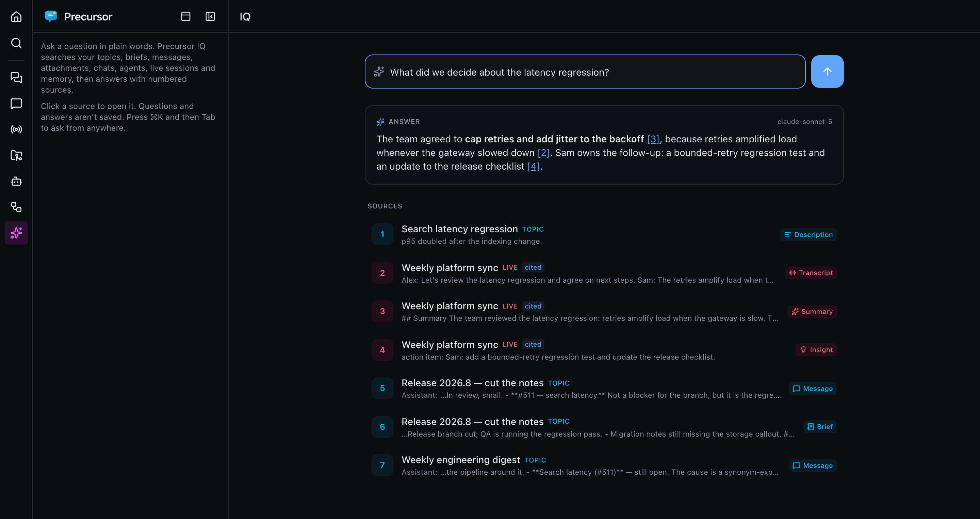
Task: Open the Search icon in sidebar
Action: (x=16, y=43)
